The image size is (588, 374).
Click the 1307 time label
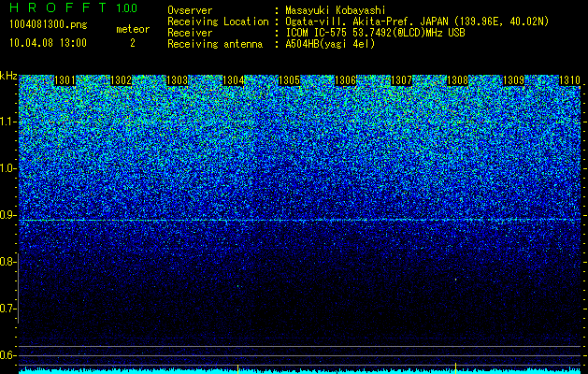point(401,80)
